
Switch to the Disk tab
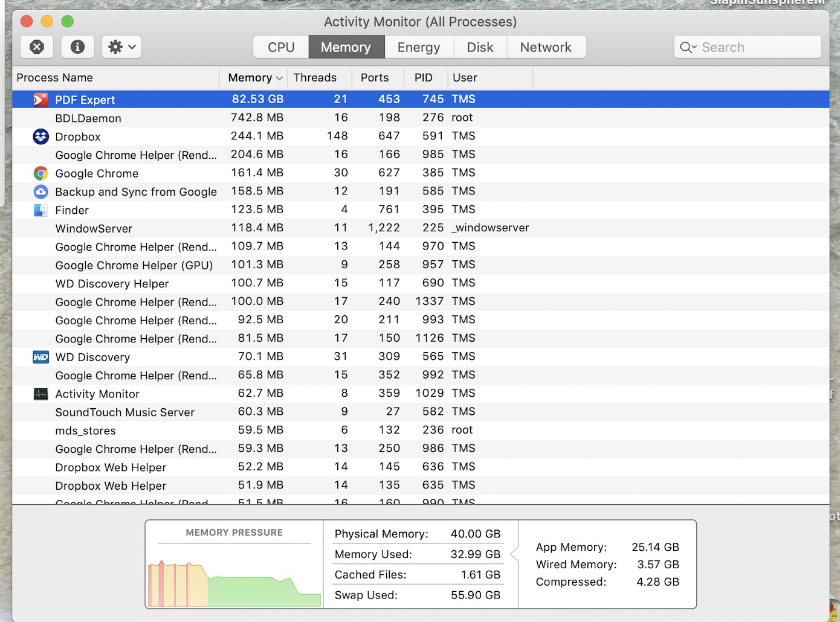coord(480,47)
